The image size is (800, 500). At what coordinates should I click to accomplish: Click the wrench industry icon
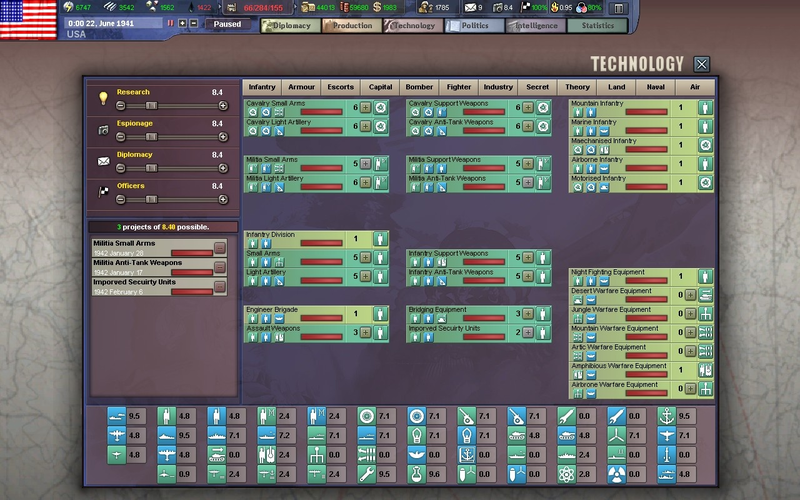click(366, 474)
